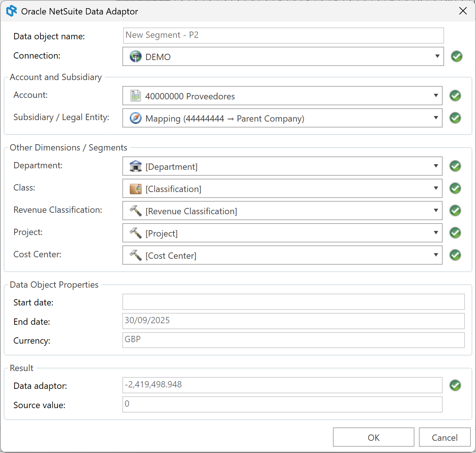Image resolution: width=476 pixels, height=453 pixels.
Task: Confirm with the OK button
Action: pyautogui.click(x=374, y=437)
